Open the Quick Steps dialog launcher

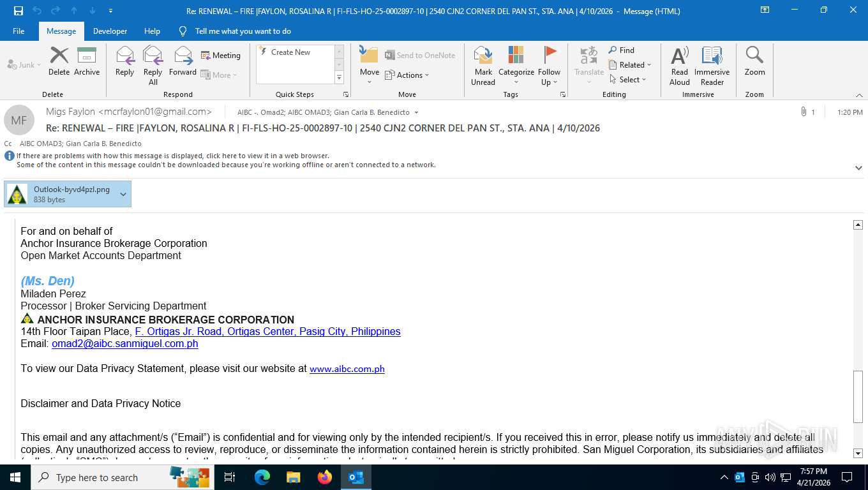pyautogui.click(x=346, y=94)
